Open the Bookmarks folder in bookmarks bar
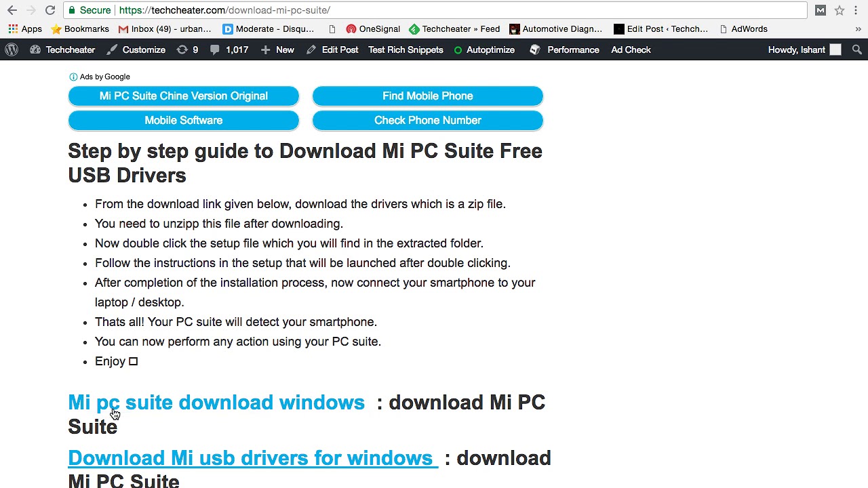The image size is (868, 488). [80, 29]
